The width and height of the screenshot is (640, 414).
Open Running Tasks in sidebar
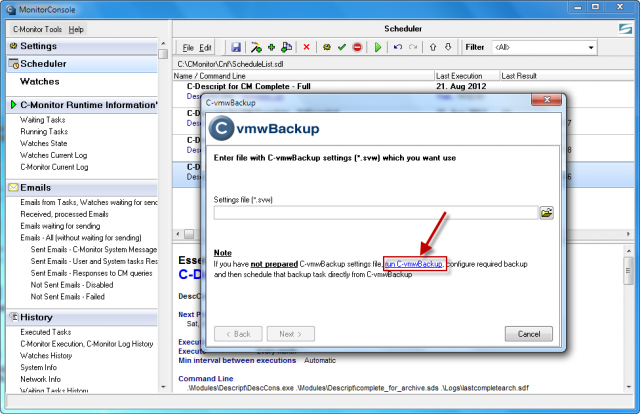coord(44,131)
